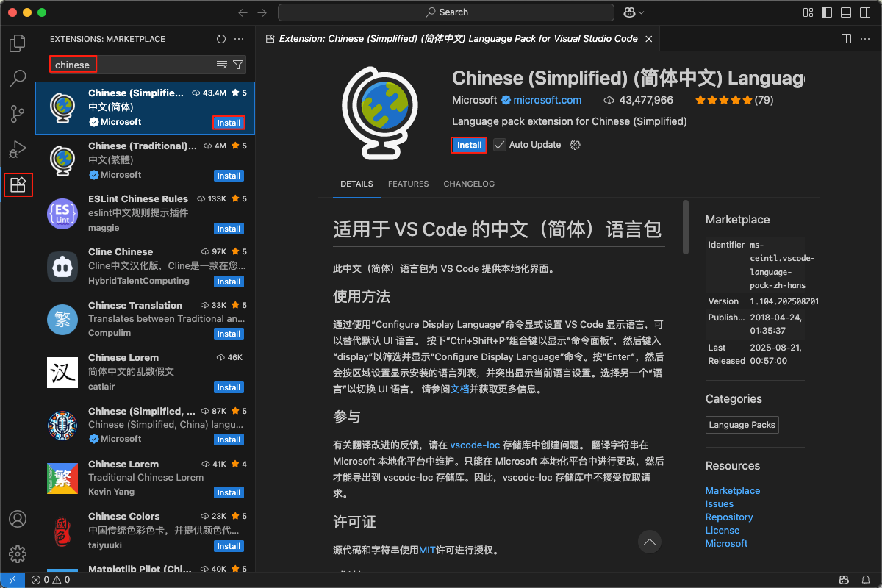
Task: Install the Cline Chinese extension
Action: click(229, 282)
